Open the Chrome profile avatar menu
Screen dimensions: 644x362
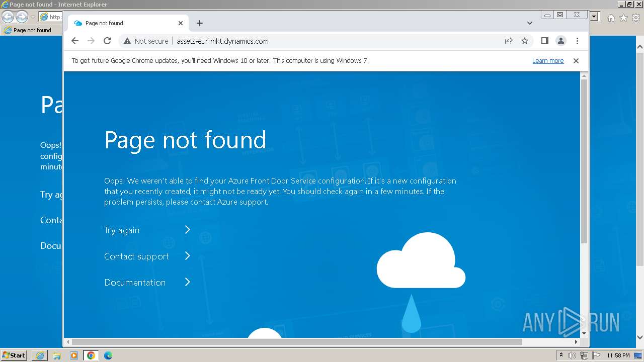pos(560,41)
